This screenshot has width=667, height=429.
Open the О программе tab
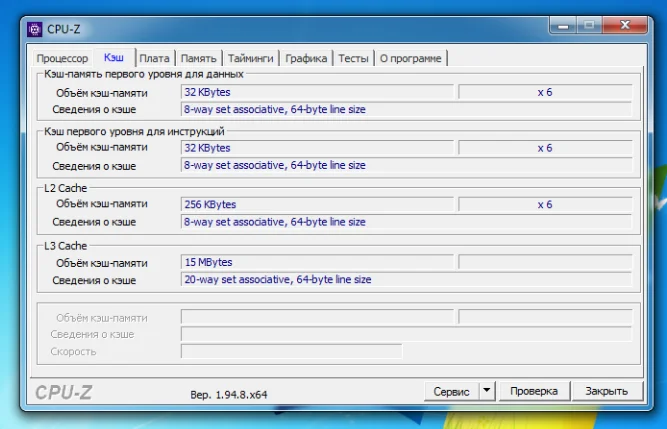click(410, 58)
